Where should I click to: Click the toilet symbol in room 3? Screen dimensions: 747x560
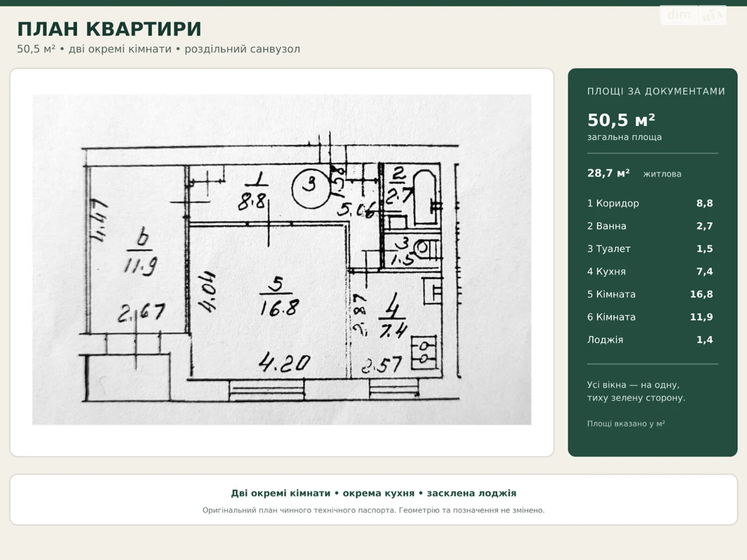[x=427, y=249]
